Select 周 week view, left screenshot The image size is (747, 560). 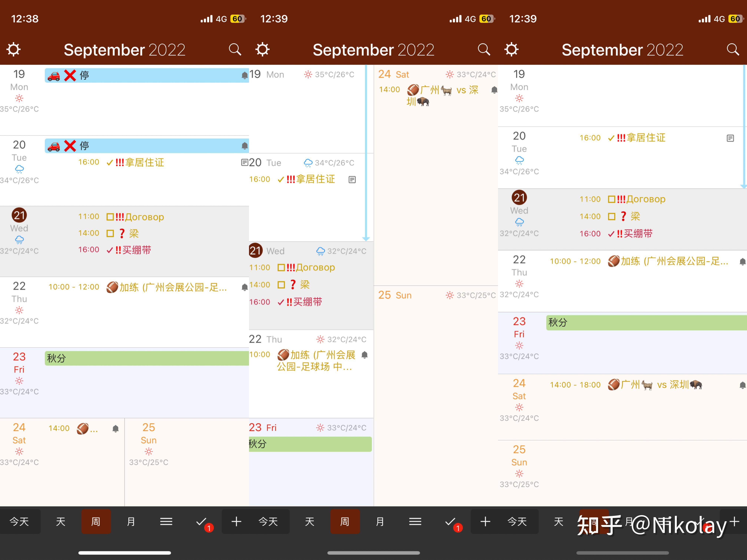coord(96,521)
